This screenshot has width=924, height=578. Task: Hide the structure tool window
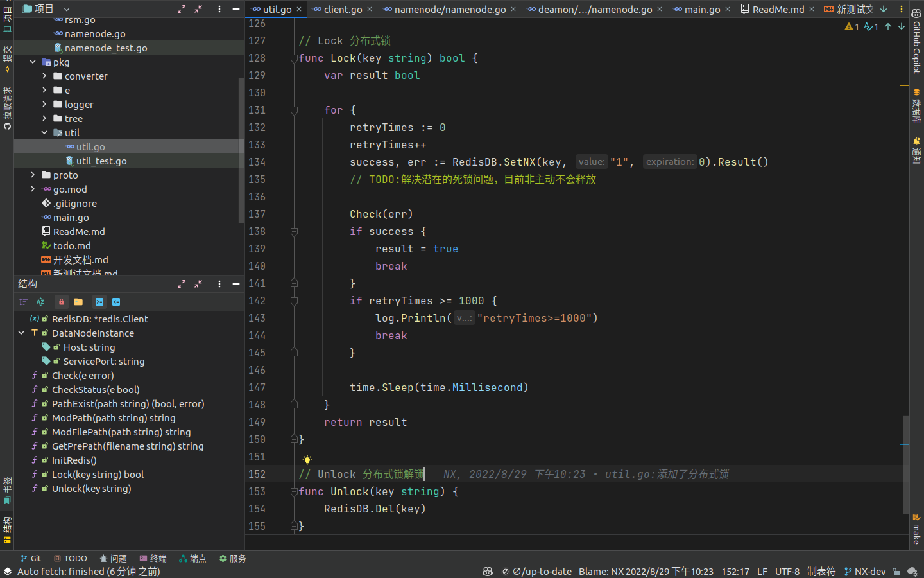(x=236, y=283)
